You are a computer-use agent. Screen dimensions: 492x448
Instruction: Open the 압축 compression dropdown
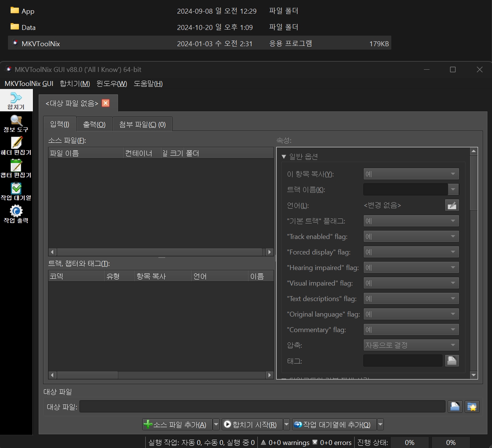click(x=411, y=345)
